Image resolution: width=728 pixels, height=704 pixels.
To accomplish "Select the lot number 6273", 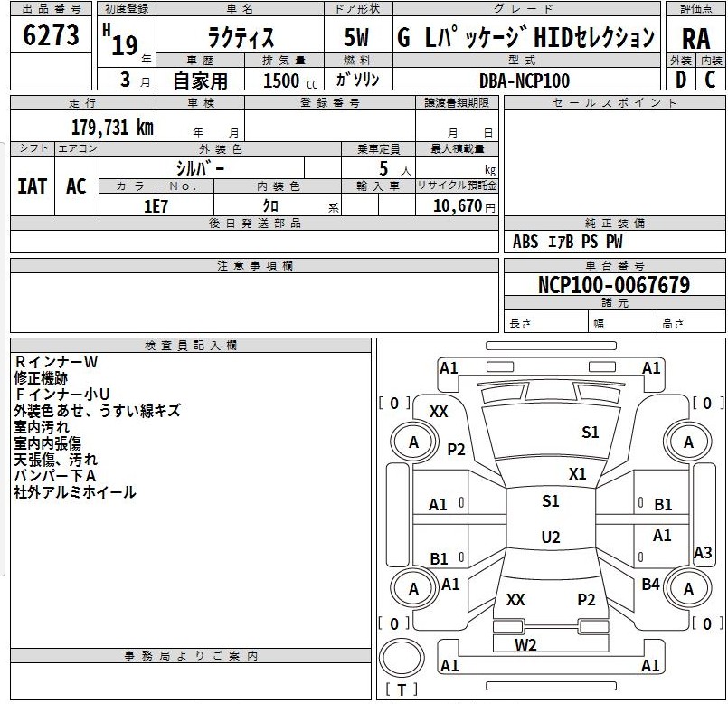I will coord(51,35).
